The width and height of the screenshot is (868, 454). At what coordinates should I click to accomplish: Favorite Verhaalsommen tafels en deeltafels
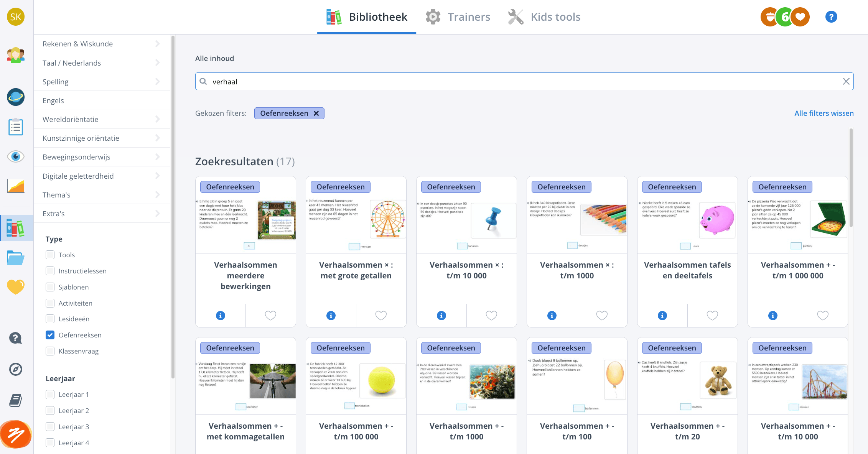point(712,316)
